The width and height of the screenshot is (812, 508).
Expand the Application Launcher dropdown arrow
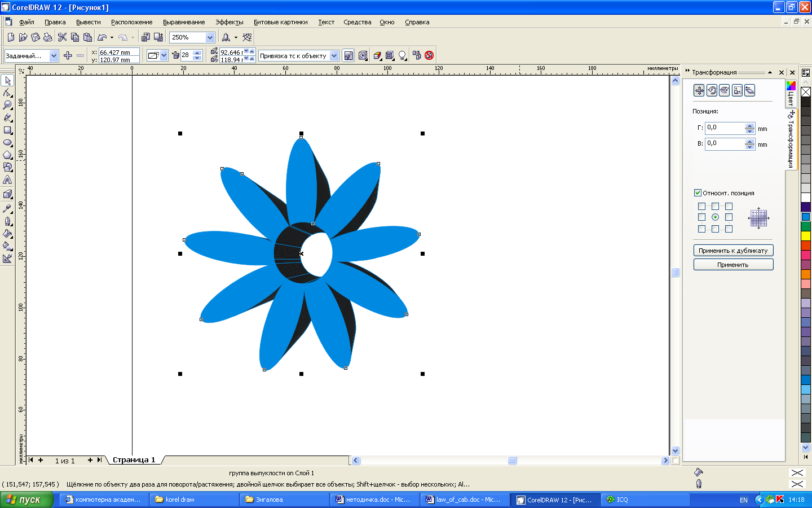coord(236,37)
